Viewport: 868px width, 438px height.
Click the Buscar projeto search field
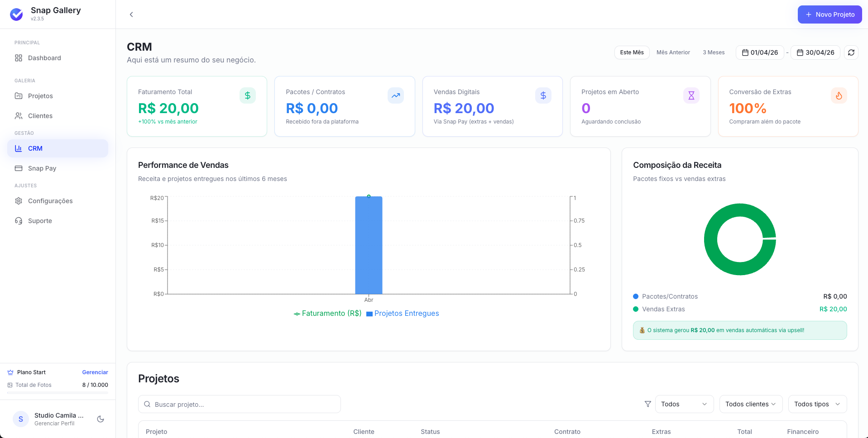click(x=240, y=404)
